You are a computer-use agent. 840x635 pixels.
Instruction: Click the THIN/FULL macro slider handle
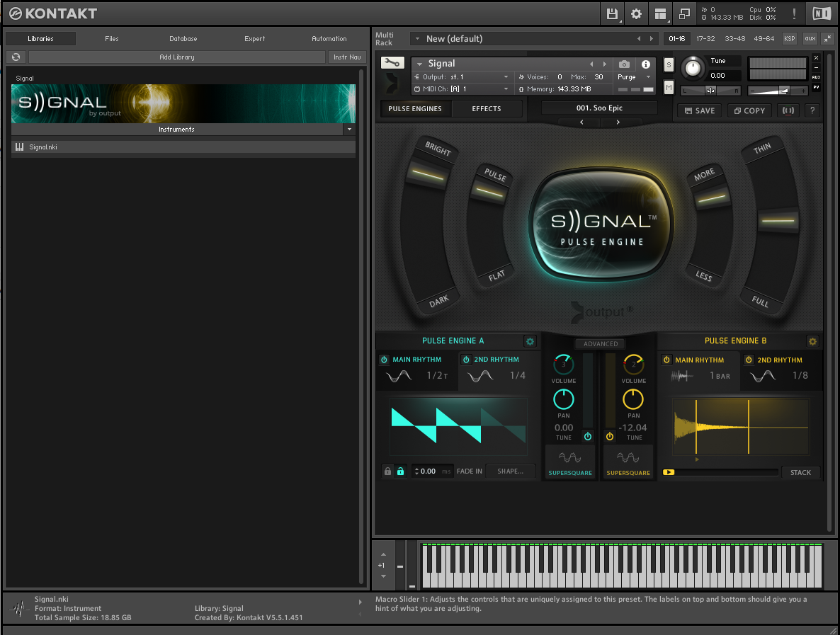778,220
